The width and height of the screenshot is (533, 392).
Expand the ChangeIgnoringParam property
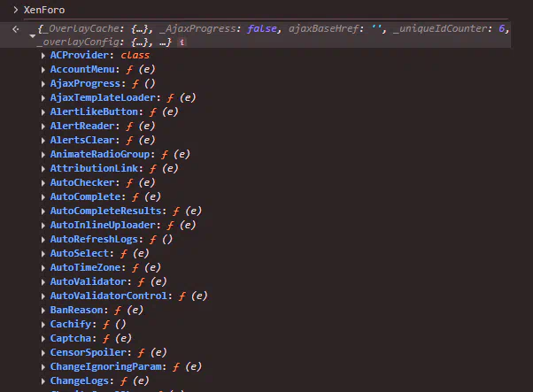coord(43,367)
